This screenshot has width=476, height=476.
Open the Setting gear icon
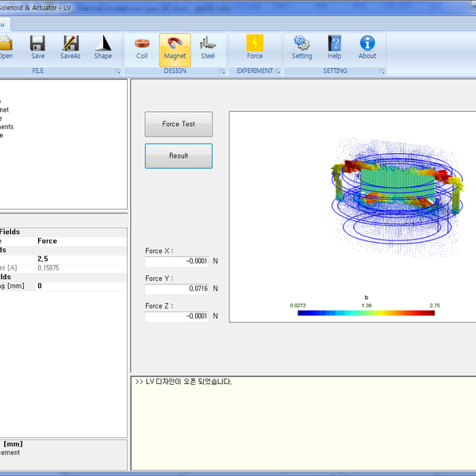tap(301, 46)
